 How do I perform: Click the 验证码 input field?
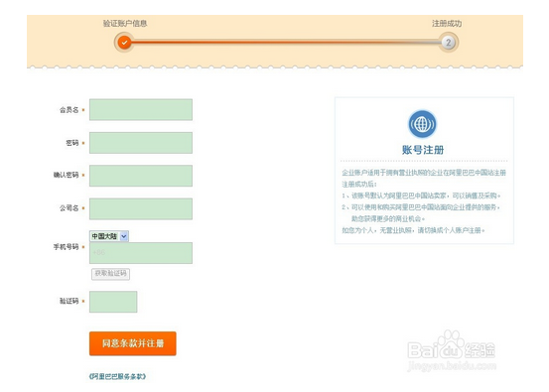[x=113, y=302]
